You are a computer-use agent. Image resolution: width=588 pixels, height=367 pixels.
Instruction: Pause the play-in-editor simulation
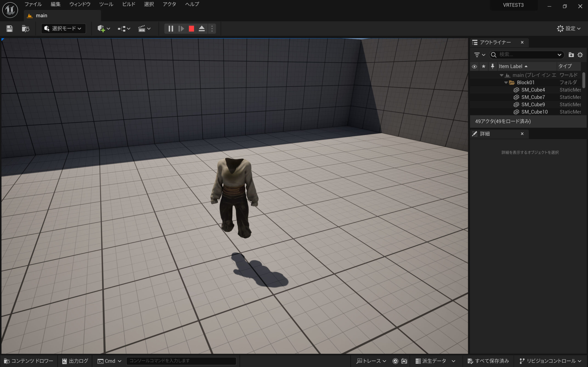pos(171,29)
